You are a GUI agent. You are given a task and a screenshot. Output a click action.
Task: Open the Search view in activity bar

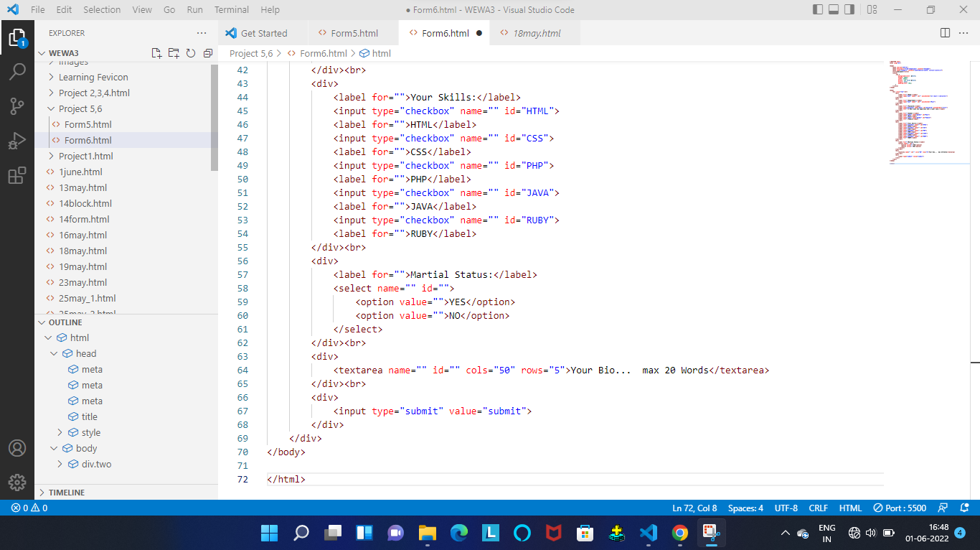pos(17,72)
